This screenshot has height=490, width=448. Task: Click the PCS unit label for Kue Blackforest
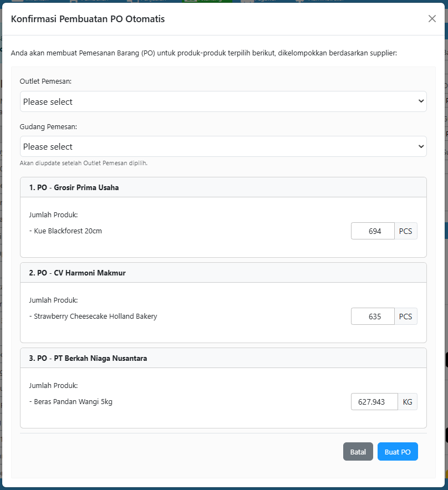pyautogui.click(x=406, y=231)
